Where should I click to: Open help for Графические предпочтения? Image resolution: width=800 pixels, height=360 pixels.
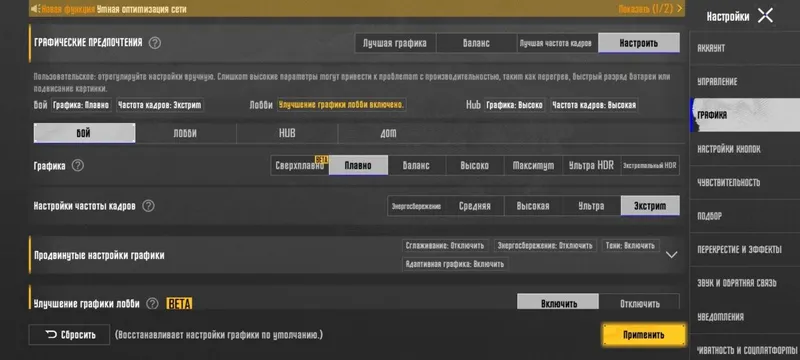(x=155, y=43)
